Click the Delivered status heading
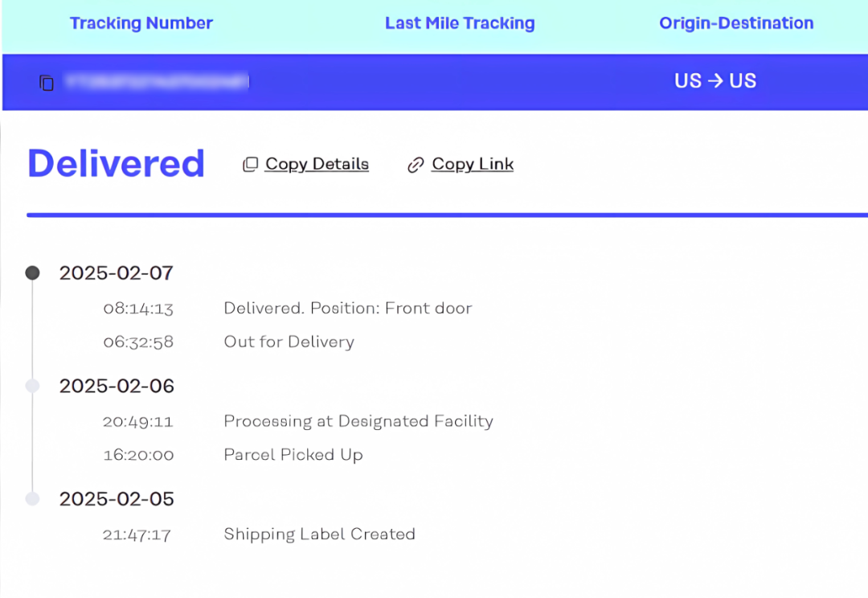 pos(117,164)
